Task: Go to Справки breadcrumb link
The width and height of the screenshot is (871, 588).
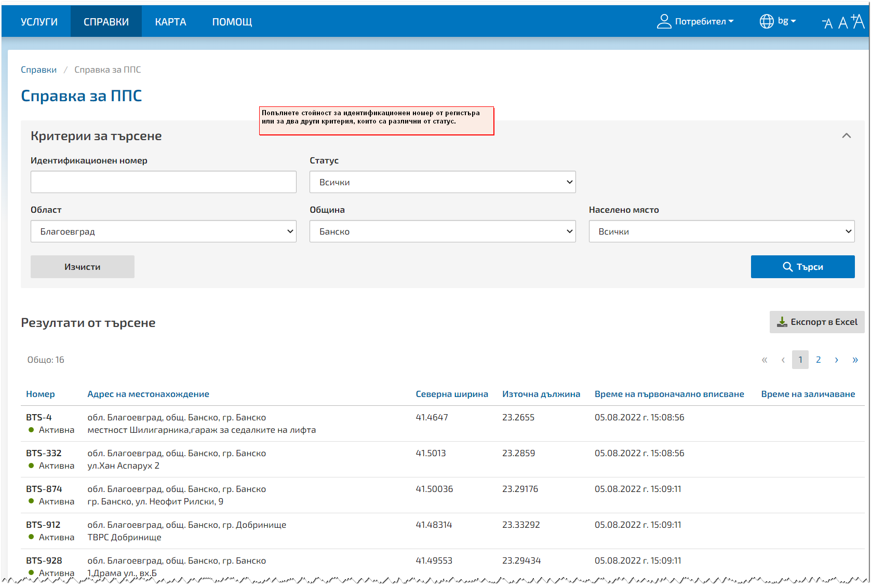Action: (x=38, y=70)
